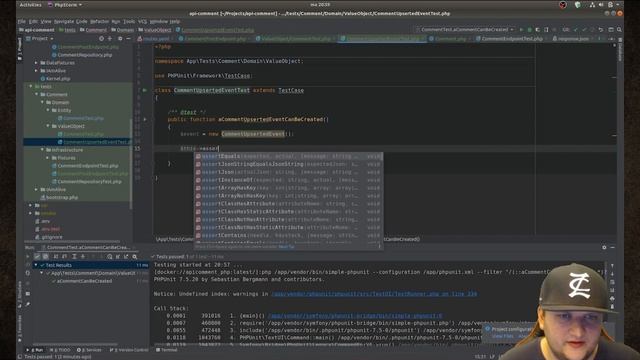The image size is (640, 360).
Task: Open the TestRunner.php link in notice line
Action: pos(374,294)
